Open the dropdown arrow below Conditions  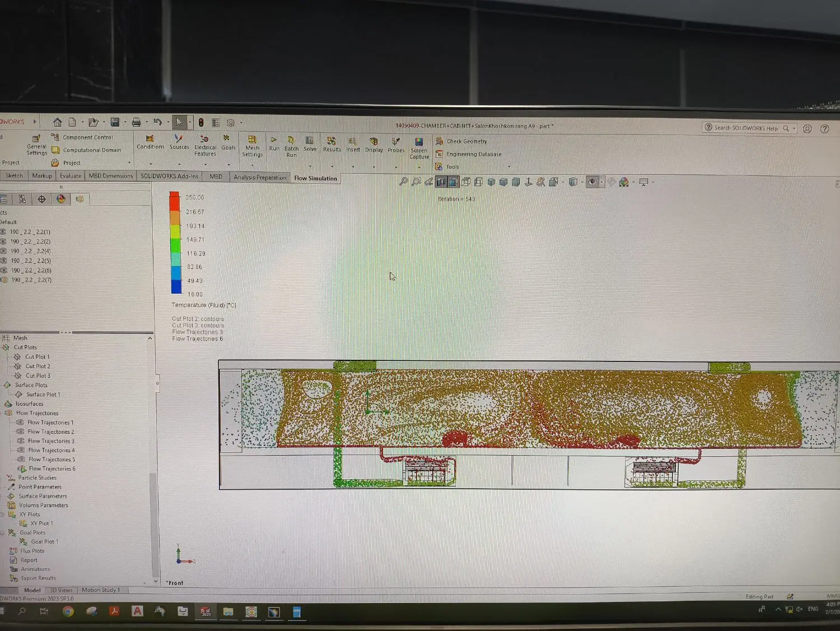tap(151, 164)
